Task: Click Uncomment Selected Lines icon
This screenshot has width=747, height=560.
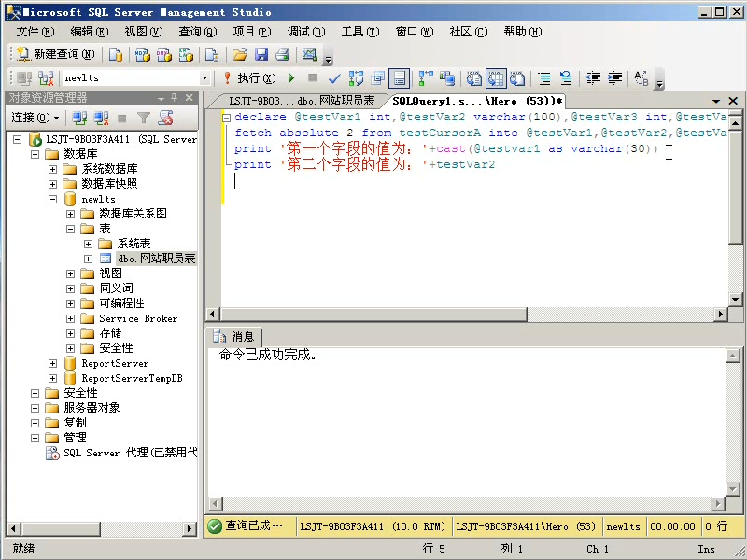Action: (566, 78)
